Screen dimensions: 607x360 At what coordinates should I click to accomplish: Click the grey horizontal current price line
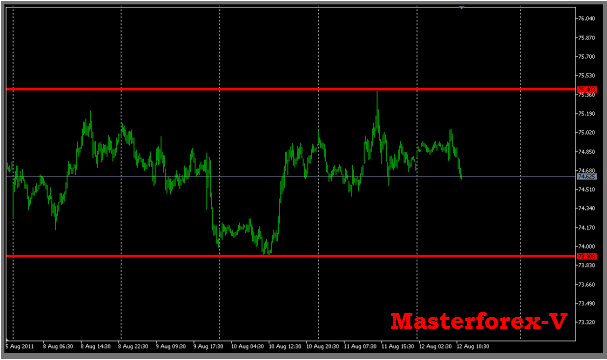click(291, 177)
